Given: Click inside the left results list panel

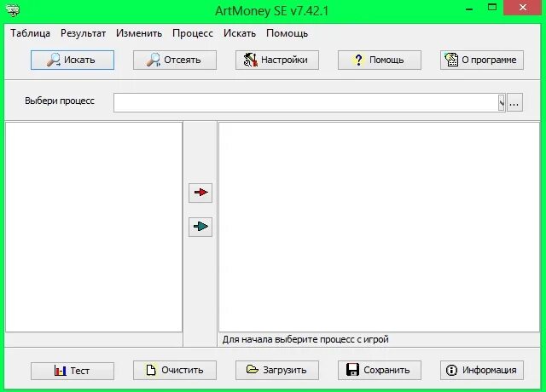Looking at the screenshot, I should 94,227.
